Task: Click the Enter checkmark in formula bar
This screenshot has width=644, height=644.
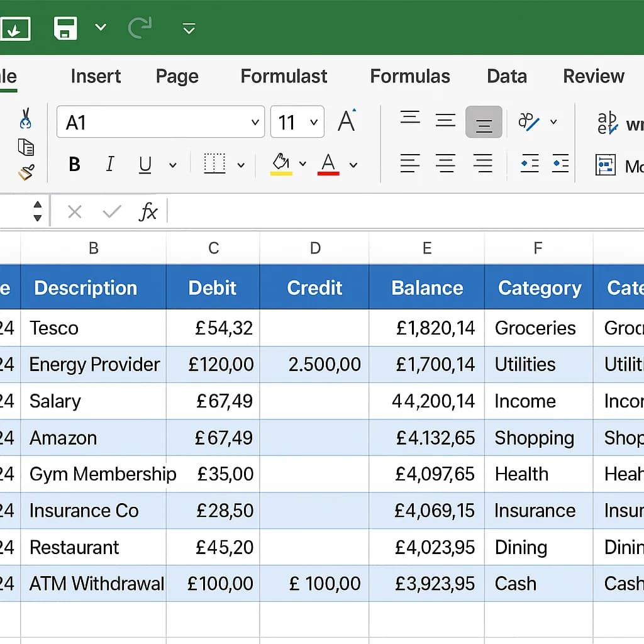Action: [x=112, y=212]
